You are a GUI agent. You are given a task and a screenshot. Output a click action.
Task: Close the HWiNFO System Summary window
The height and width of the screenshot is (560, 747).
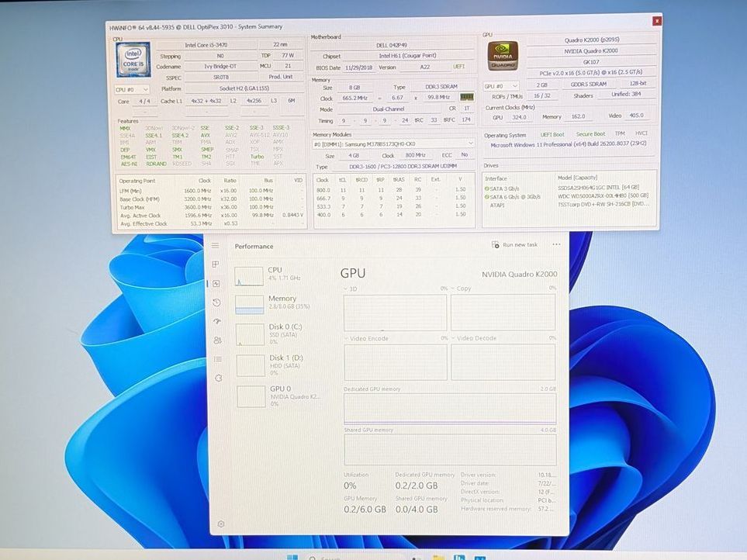pos(656,21)
